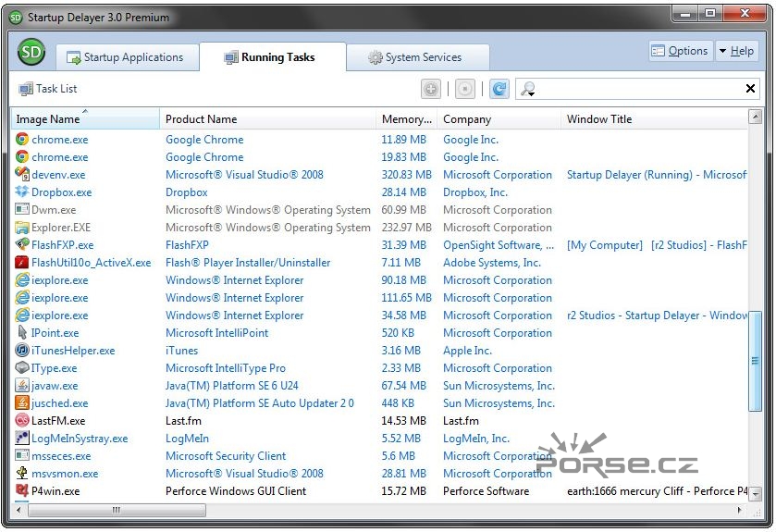Select the javaw.exe Java icon
This screenshot has height=532, width=776.
click(22, 385)
